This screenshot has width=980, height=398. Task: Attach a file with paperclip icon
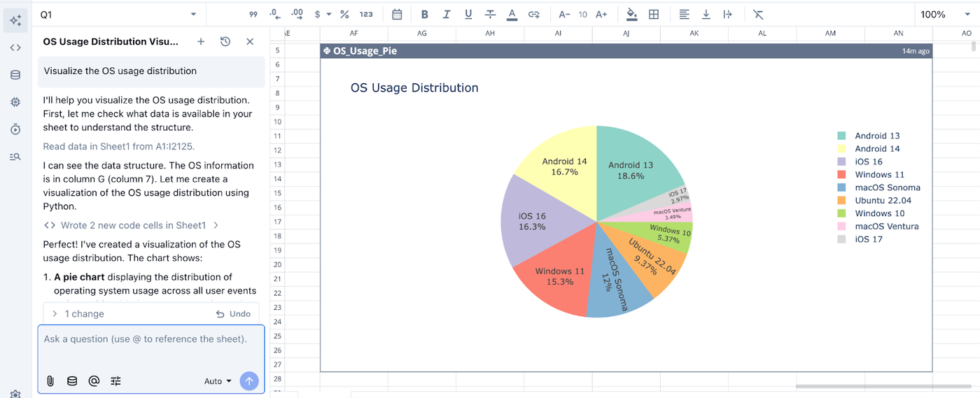point(50,381)
